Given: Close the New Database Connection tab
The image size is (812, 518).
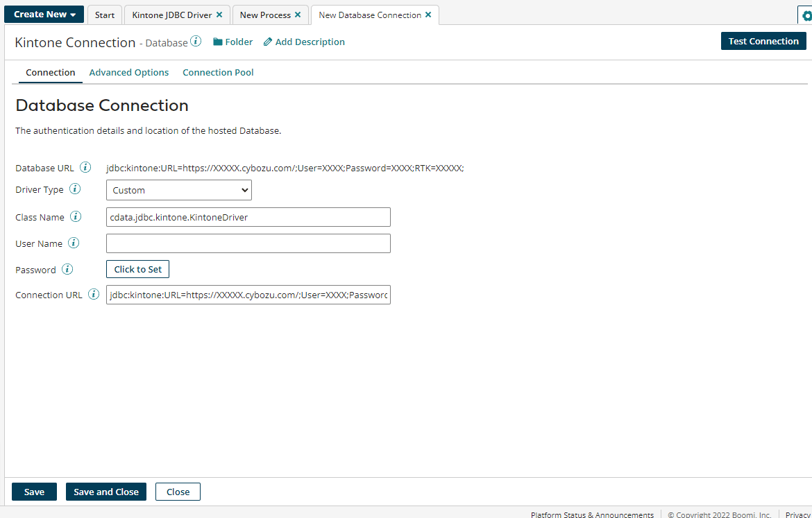Looking at the screenshot, I should [x=428, y=15].
